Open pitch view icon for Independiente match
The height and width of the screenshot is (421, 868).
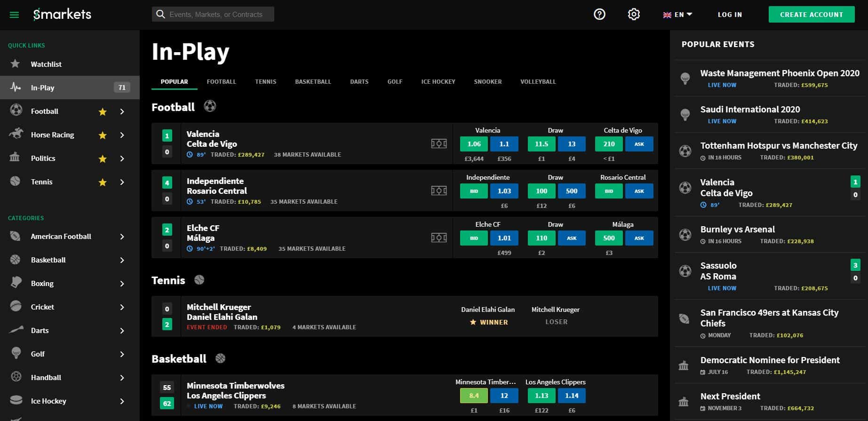click(439, 191)
